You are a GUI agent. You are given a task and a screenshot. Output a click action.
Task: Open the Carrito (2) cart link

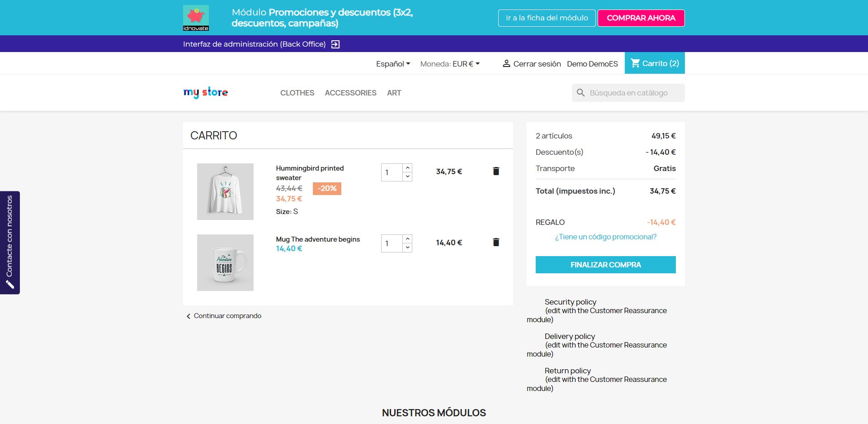click(x=655, y=63)
